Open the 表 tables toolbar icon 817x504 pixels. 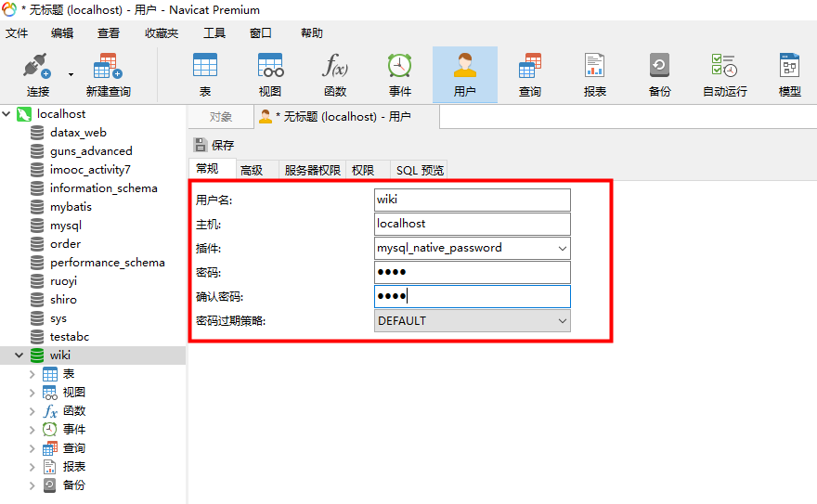click(205, 75)
